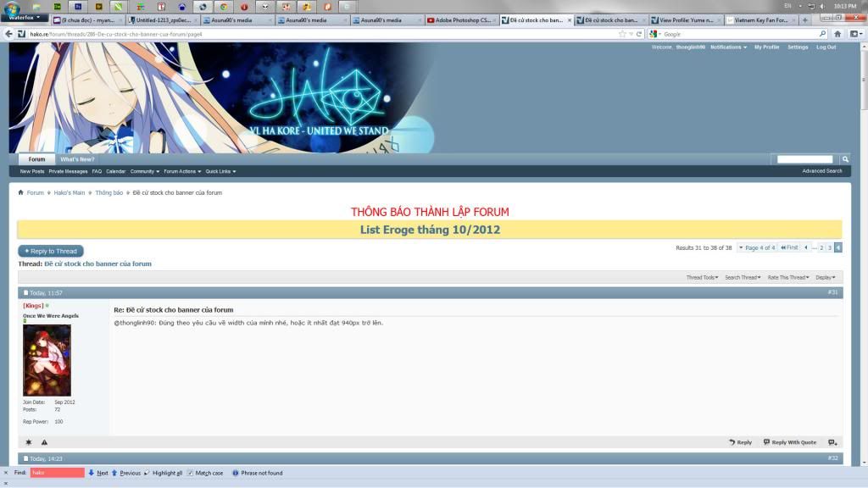This screenshot has height=488, width=868.
Task: Go to the 'Thông báo' breadcrumb link
Action: 109,192
